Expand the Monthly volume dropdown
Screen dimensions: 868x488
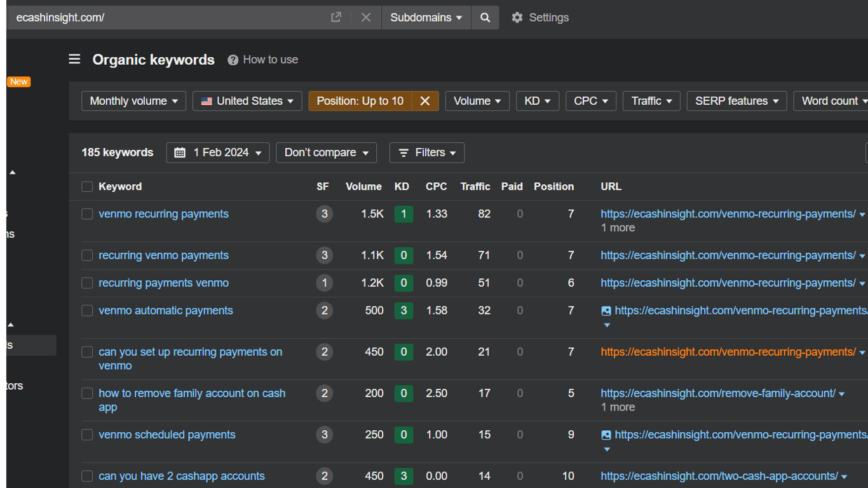[133, 101]
